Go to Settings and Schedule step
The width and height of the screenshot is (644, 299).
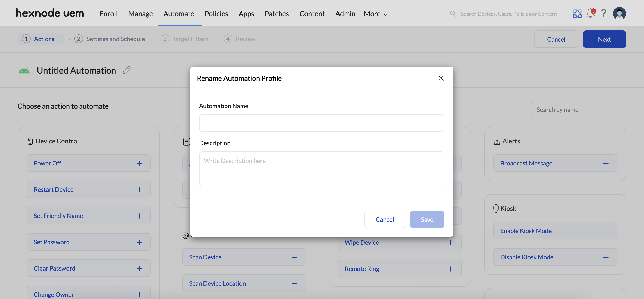coord(115,39)
